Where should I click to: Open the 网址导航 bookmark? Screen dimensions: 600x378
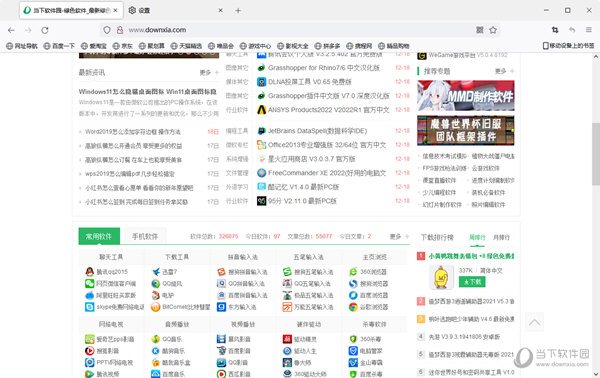pos(22,46)
